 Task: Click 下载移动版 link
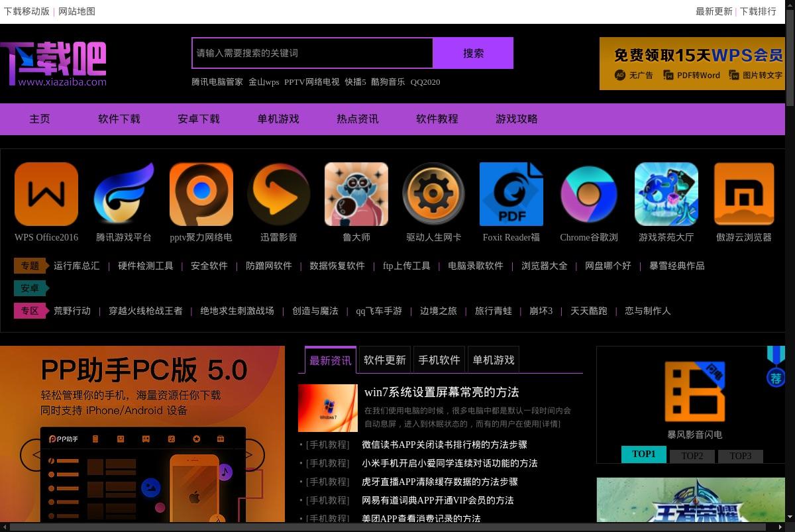(x=26, y=11)
